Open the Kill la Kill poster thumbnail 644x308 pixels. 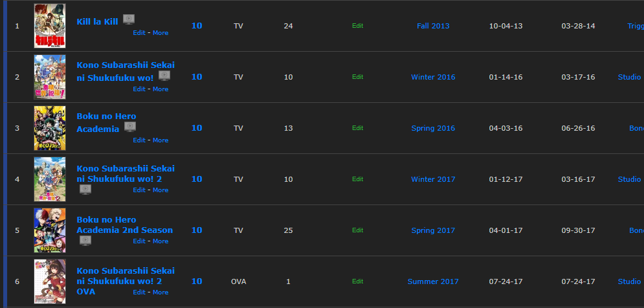click(50, 26)
